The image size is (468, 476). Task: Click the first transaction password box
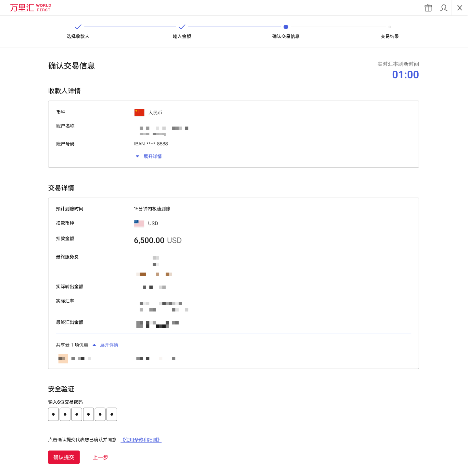click(x=53, y=414)
